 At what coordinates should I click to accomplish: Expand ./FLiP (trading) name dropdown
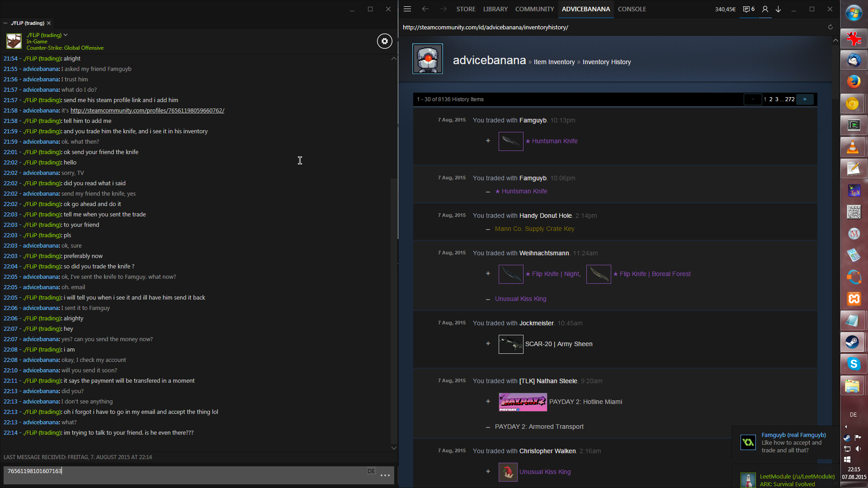(x=66, y=35)
